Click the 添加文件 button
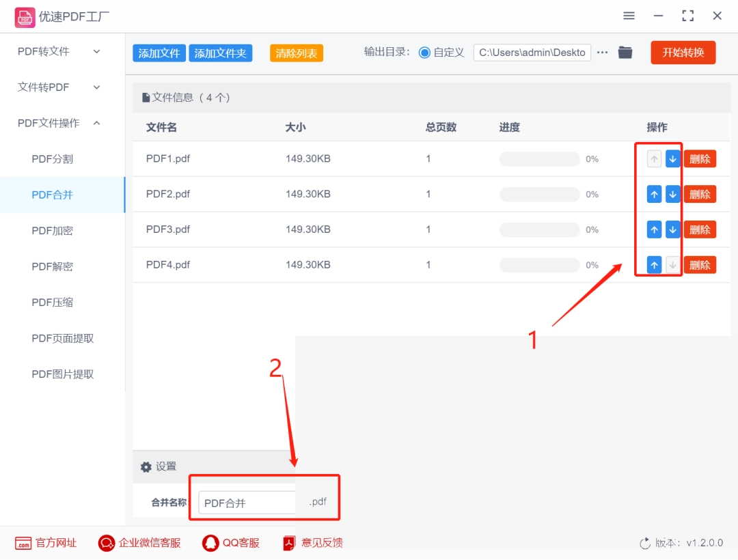The width and height of the screenshot is (738, 560). click(x=159, y=53)
